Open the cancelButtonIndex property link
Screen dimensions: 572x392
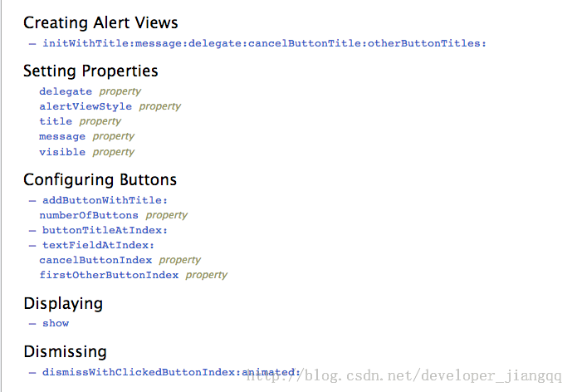tap(95, 260)
